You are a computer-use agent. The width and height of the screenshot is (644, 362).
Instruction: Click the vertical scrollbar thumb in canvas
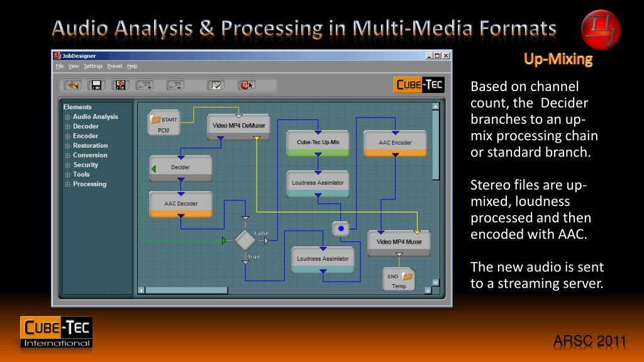[436, 145]
